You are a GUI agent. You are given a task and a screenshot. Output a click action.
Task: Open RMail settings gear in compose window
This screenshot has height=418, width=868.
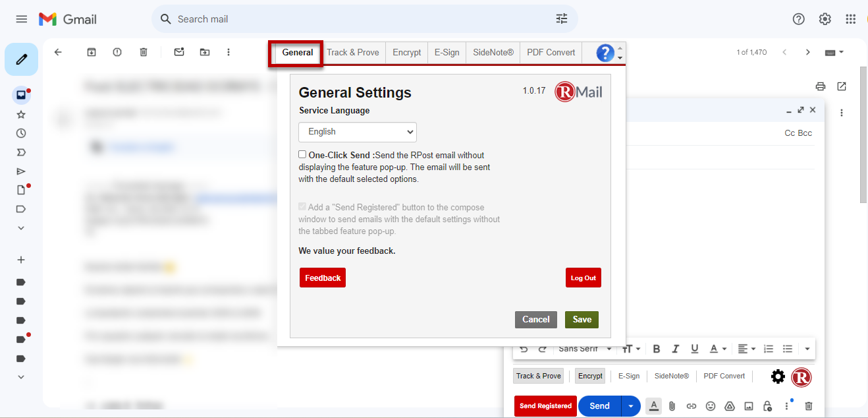pyautogui.click(x=778, y=377)
